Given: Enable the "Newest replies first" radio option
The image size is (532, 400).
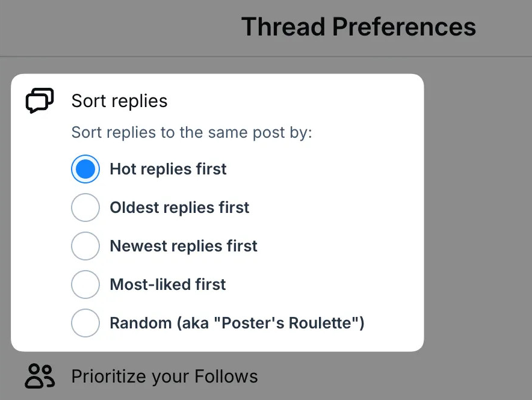Looking at the screenshot, I should click(85, 246).
